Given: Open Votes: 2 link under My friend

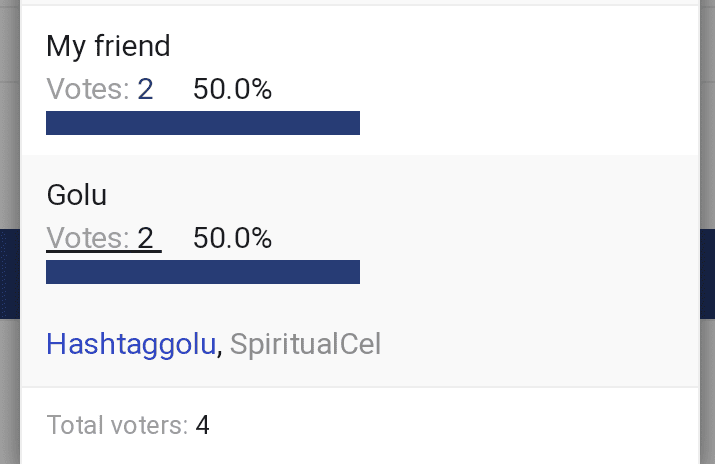Looking at the screenshot, I should (x=100, y=90).
